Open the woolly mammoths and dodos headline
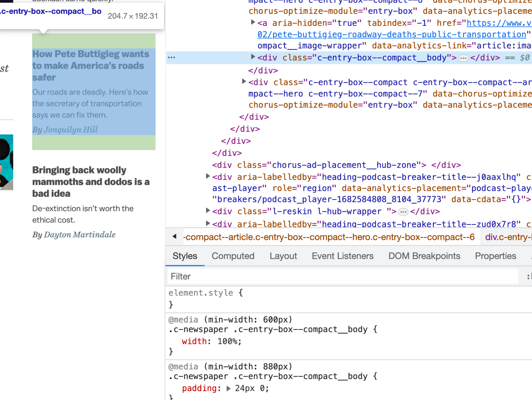This screenshot has width=532, height=400. tap(91, 182)
